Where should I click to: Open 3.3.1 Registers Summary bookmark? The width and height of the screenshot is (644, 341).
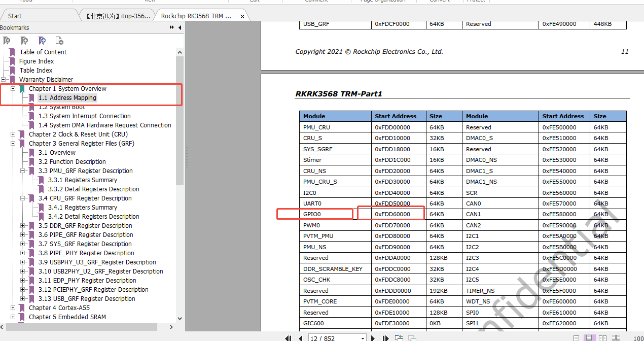pyautogui.click(x=83, y=180)
